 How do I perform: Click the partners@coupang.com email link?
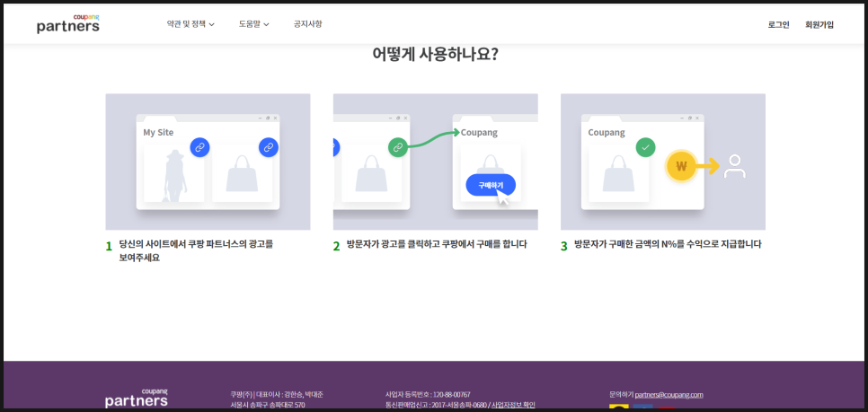(x=669, y=395)
